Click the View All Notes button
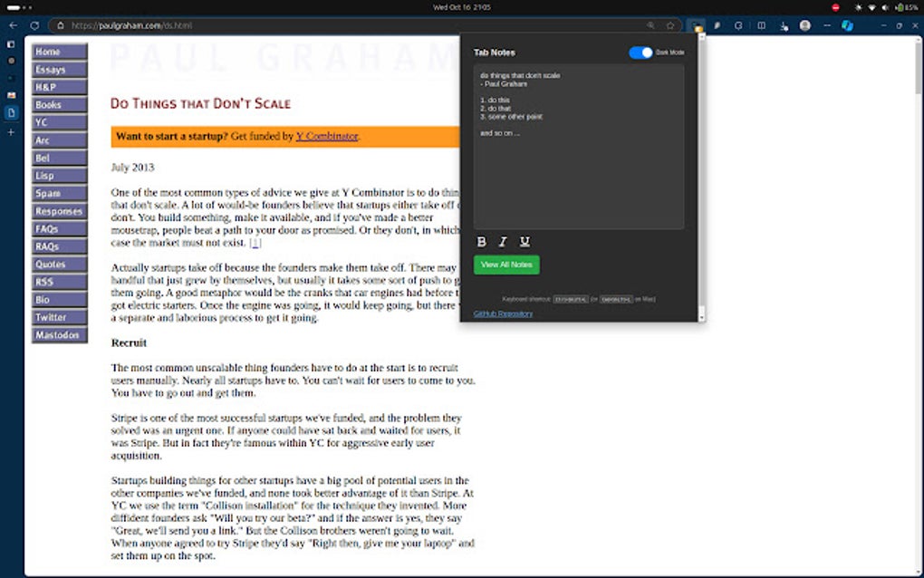This screenshot has width=924, height=578. tap(506, 265)
